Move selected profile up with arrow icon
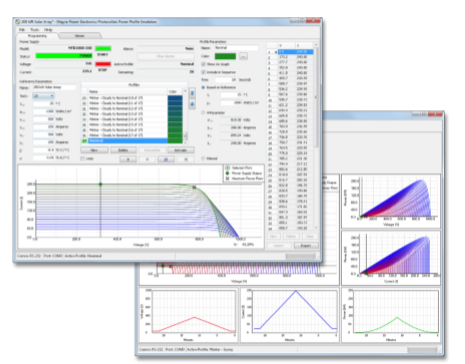 [192, 93]
